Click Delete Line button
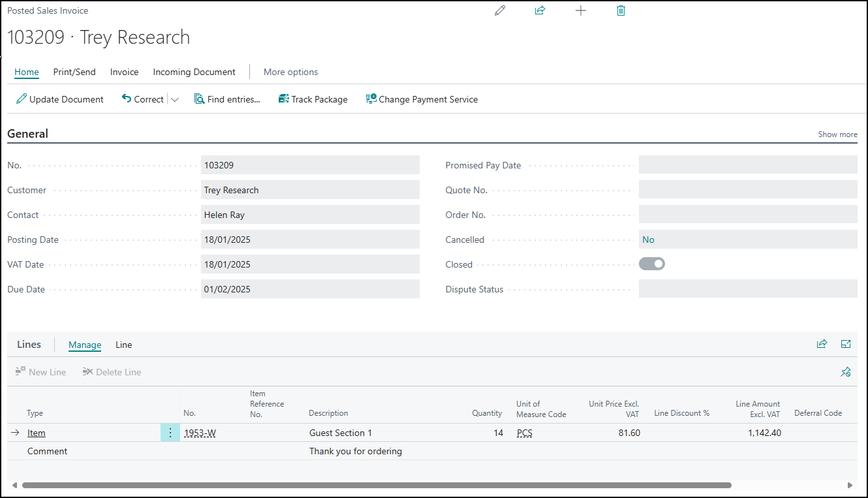868x498 pixels. pos(112,372)
